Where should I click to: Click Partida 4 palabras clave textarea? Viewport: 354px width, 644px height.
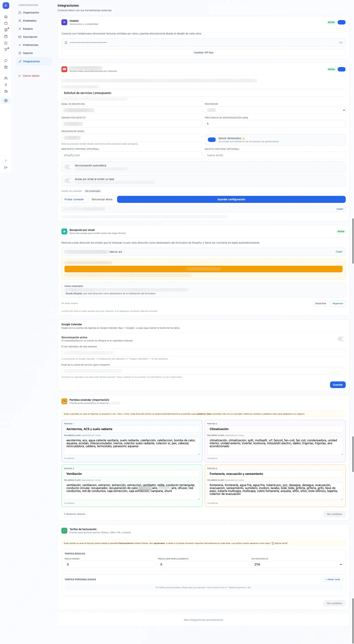pos(275,491)
